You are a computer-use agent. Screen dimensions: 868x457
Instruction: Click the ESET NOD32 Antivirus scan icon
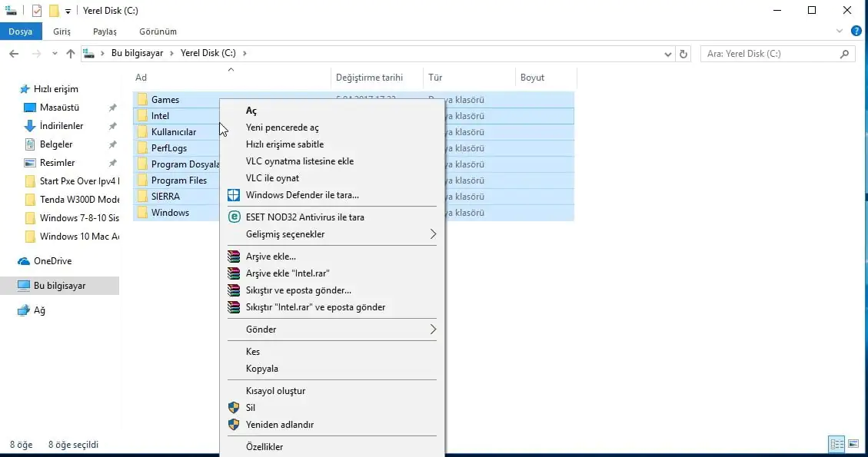point(234,217)
